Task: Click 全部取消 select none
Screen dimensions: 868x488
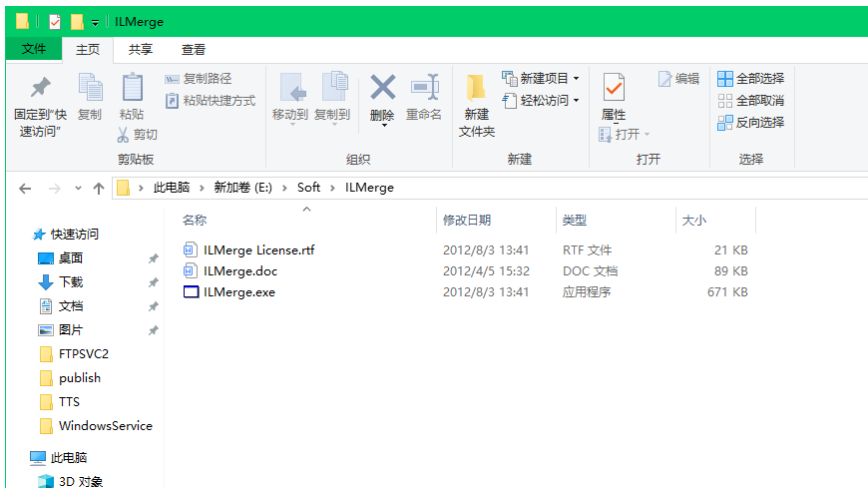Action: pos(751,101)
